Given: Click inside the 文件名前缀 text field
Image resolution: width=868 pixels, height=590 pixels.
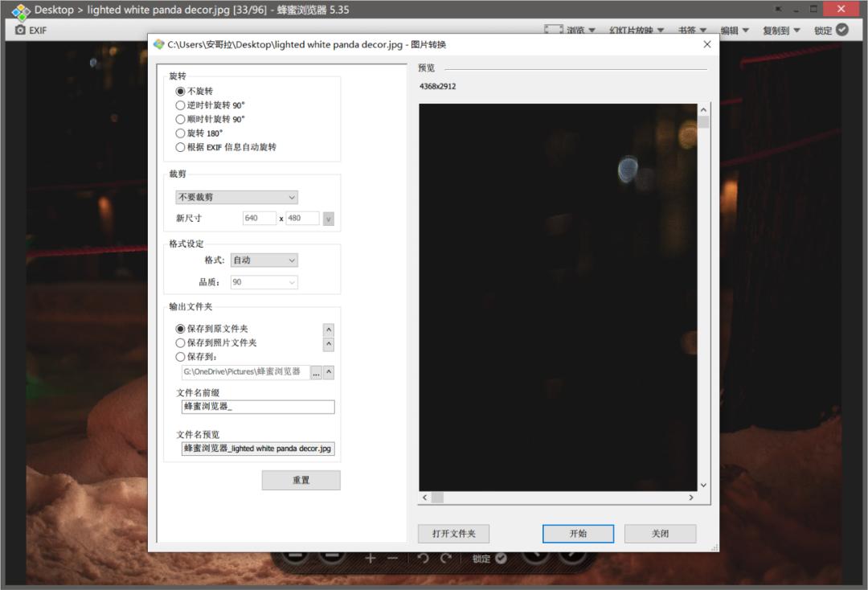Looking at the screenshot, I should [x=257, y=407].
